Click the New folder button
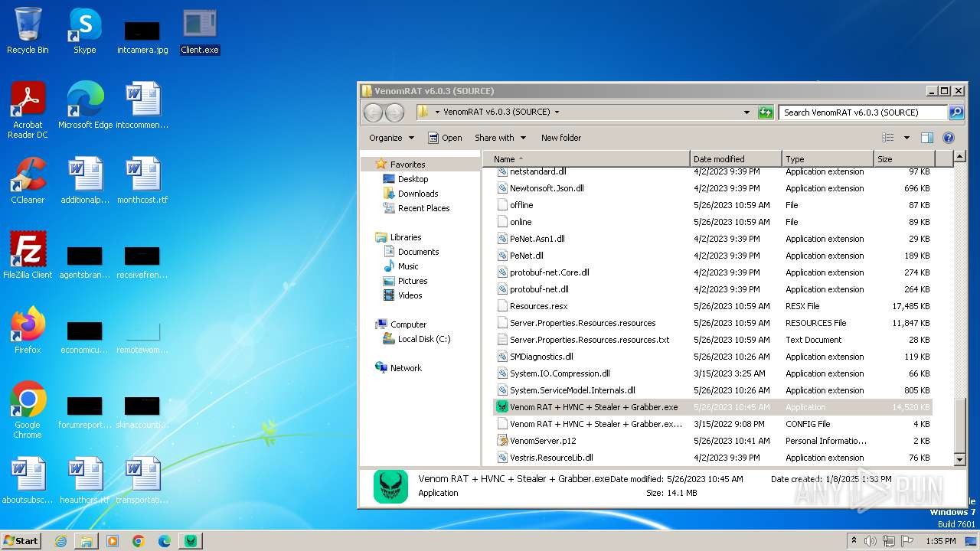980x551 pixels. coord(561,138)
